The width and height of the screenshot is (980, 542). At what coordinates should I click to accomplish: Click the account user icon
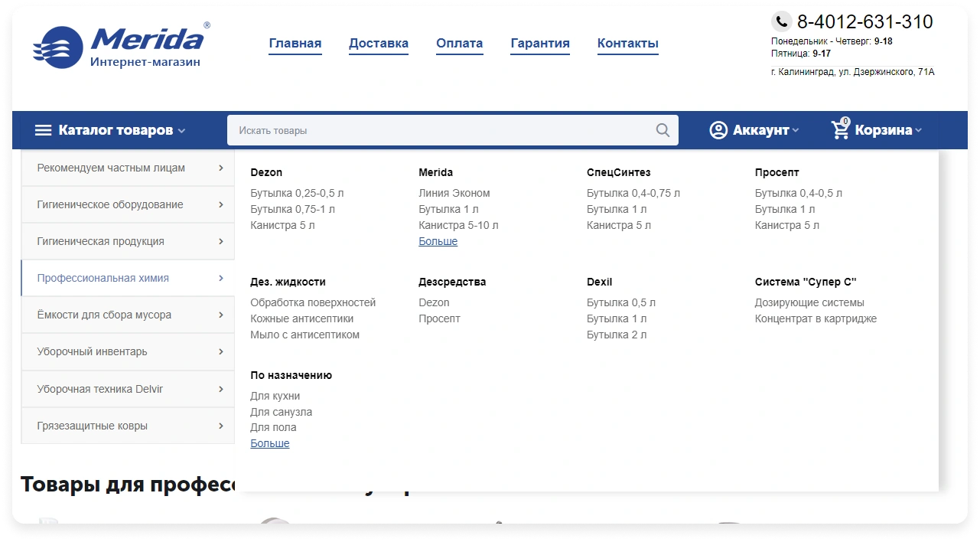718,130
